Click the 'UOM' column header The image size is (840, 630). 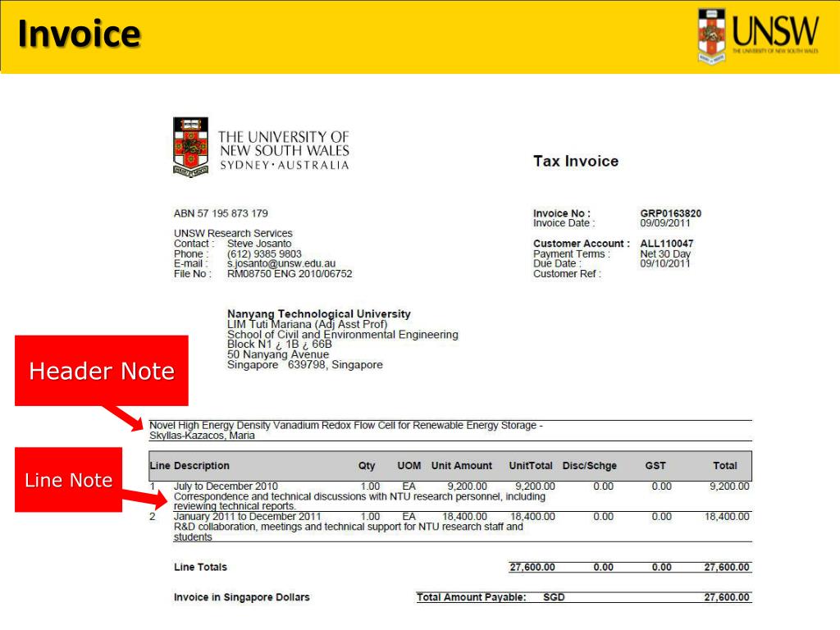click(409, 466)
